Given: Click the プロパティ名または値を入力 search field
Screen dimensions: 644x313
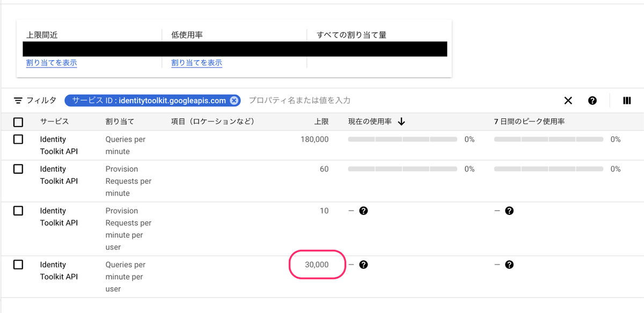Looking at the screenshot, I should [x=301, y=100].
